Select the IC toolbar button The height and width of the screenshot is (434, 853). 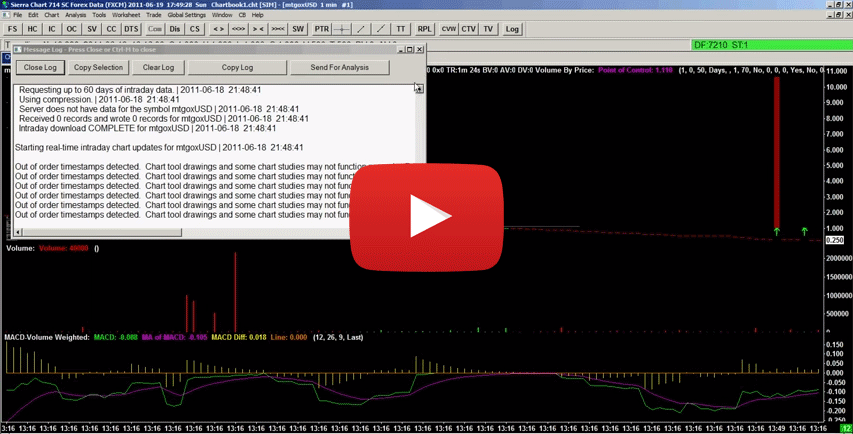(x=52, y=29)
